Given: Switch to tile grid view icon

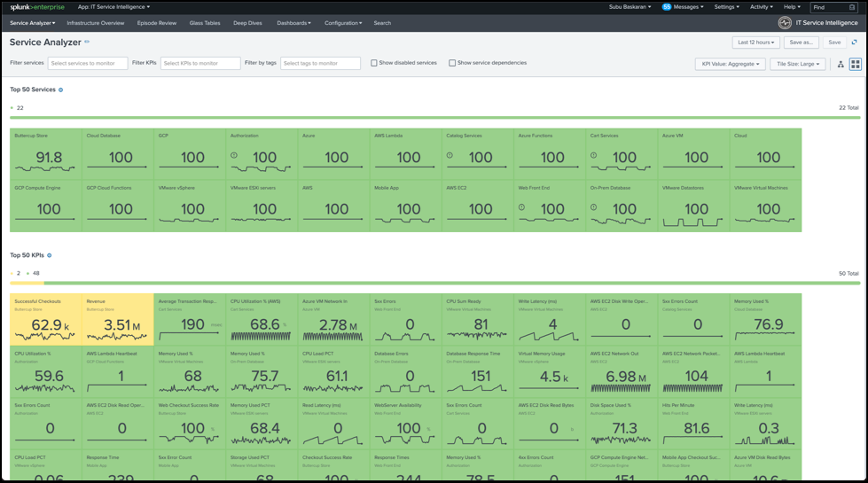Looking at the screenshot, I should point(856,64).
